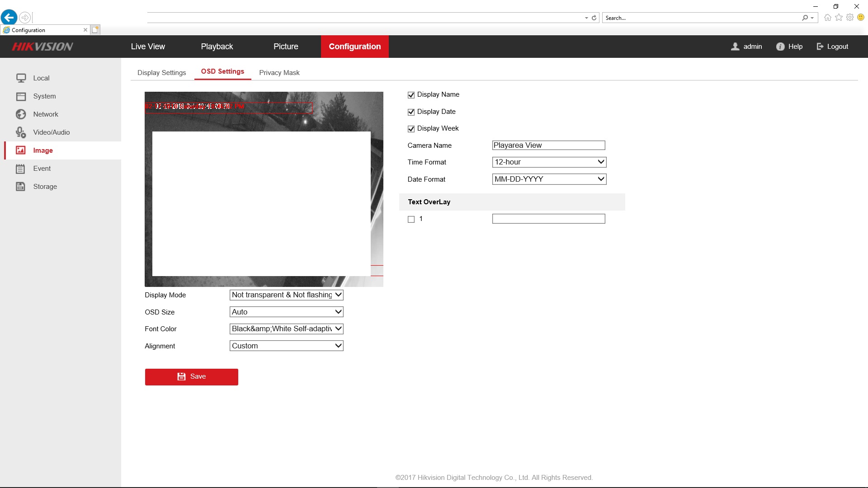Click the Local monitor icon in sidebar
Screen dimensions: 868x488
point(21,78)
